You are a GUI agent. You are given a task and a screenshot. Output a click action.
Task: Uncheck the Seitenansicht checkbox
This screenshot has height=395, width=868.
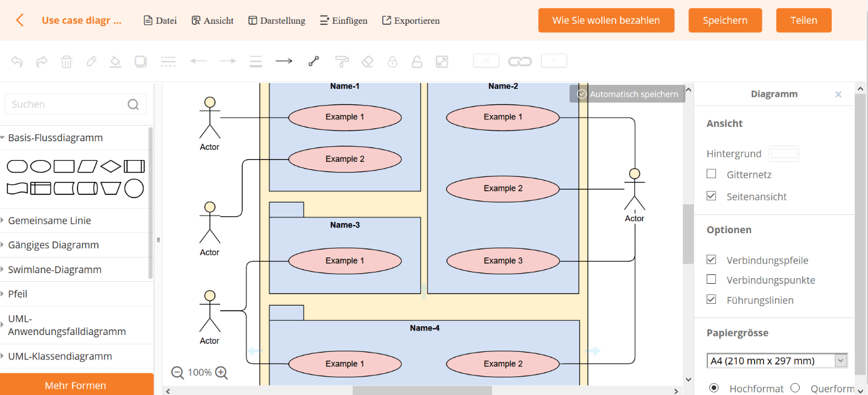coord(711,196)
